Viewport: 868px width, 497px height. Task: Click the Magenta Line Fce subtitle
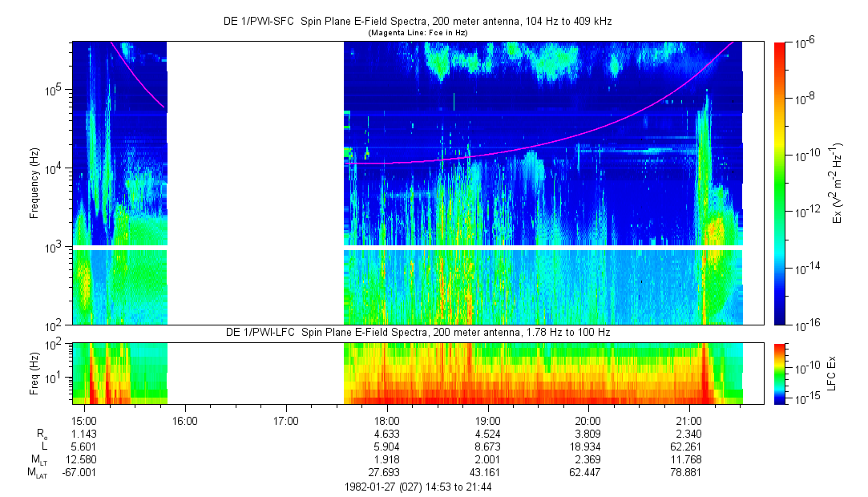click(417, 33)
